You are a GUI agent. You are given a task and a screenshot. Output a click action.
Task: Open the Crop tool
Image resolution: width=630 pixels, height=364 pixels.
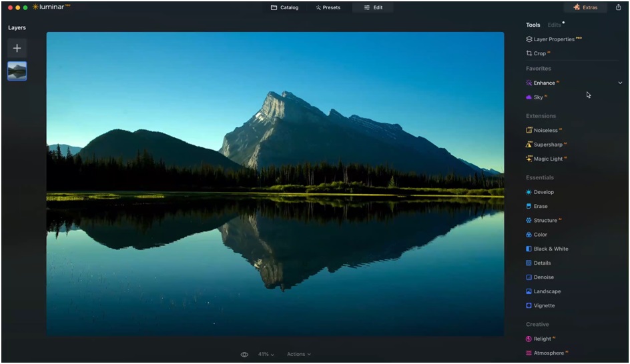[539, 53]
